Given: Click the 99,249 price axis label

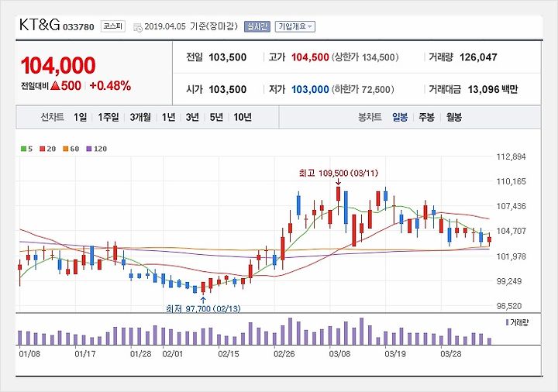Looking at the screenshot, I should (511, 281).
